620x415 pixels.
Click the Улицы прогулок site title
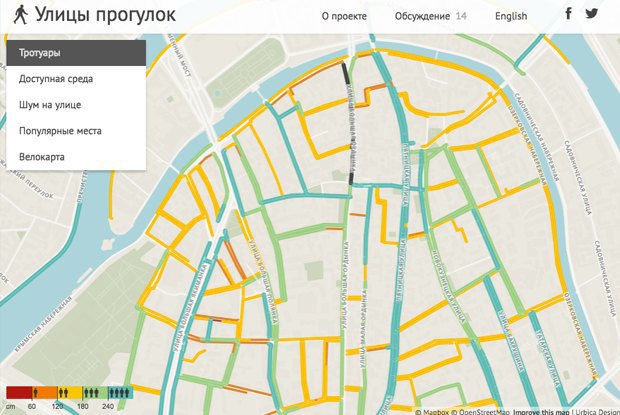[x=104, y=15]
